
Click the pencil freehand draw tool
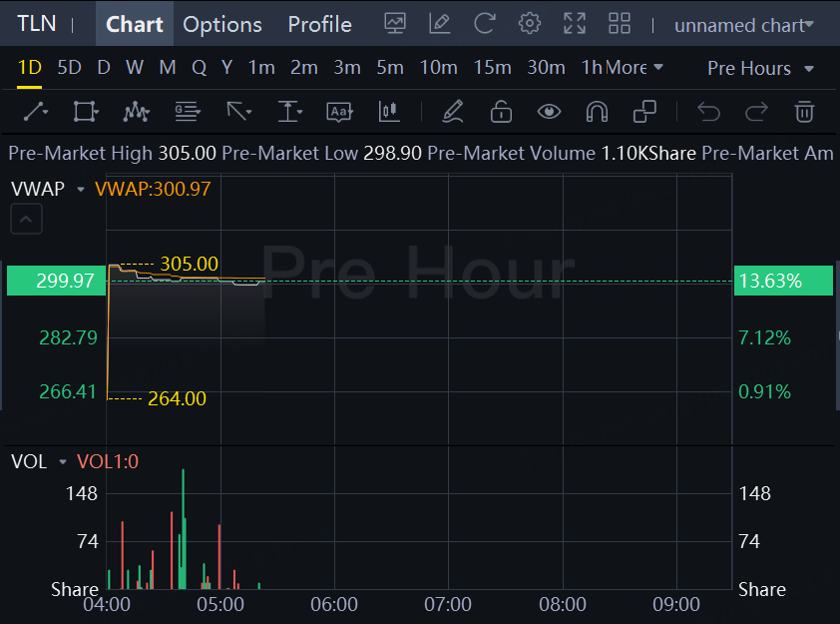[x=452, y=112]
